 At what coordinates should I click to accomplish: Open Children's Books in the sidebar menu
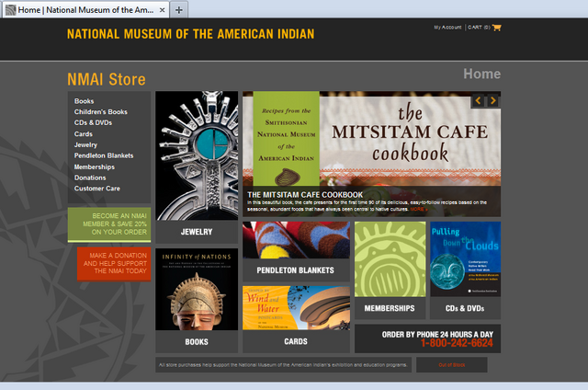pyautogui.click(x=100, y=112)
